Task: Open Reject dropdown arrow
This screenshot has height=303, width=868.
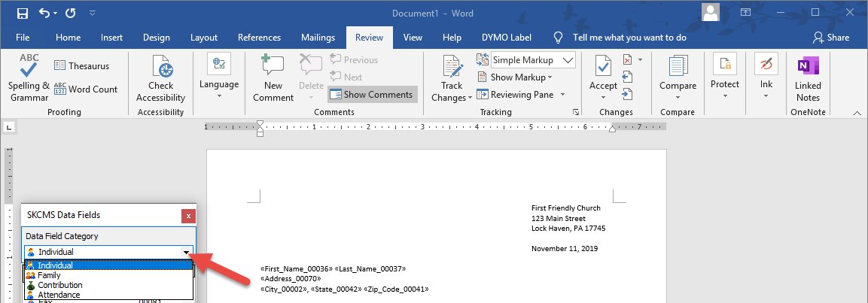Action: tap(641, 59)
